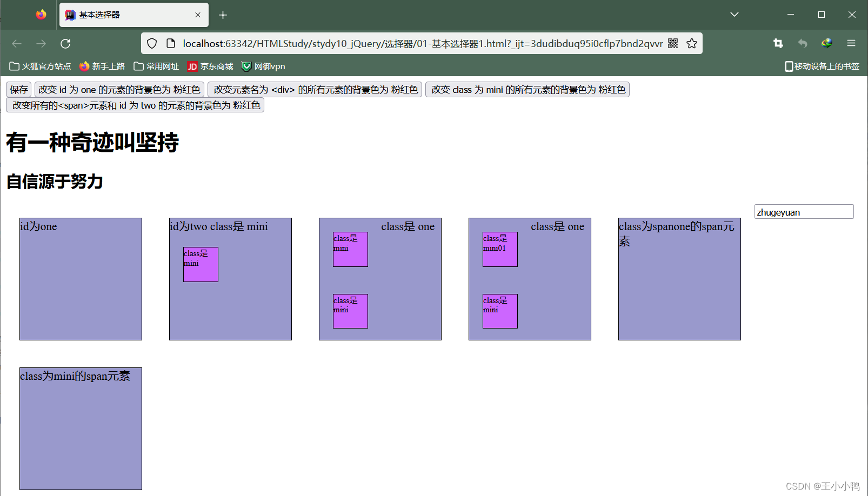Toggle tracking protection via shield icon

click(x=151, y=43)
